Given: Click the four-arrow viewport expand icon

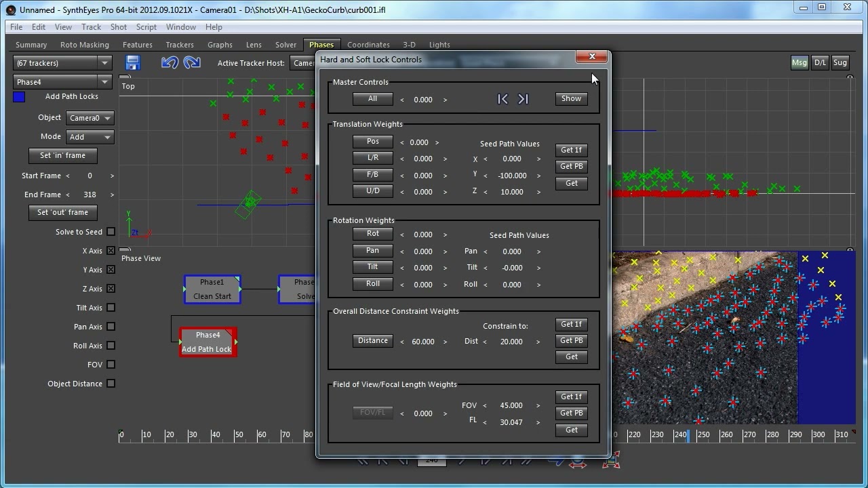Looking at the screenshot, I should (611, 461).
